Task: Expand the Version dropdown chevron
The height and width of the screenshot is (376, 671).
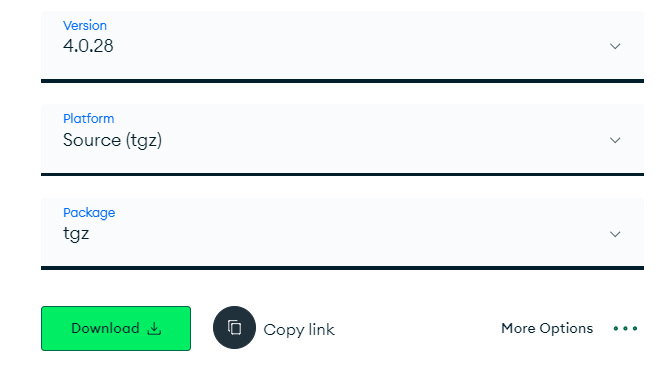Action: (x=615, y=46)
